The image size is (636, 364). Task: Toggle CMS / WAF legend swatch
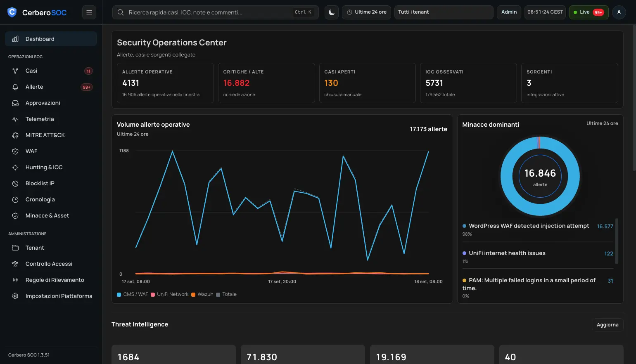point(119,295)
